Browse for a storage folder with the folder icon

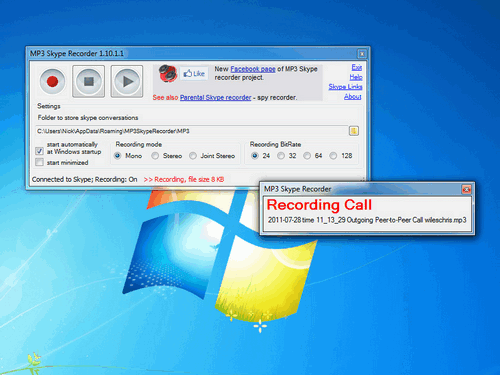pyautogui.click(x=354, y=131)
